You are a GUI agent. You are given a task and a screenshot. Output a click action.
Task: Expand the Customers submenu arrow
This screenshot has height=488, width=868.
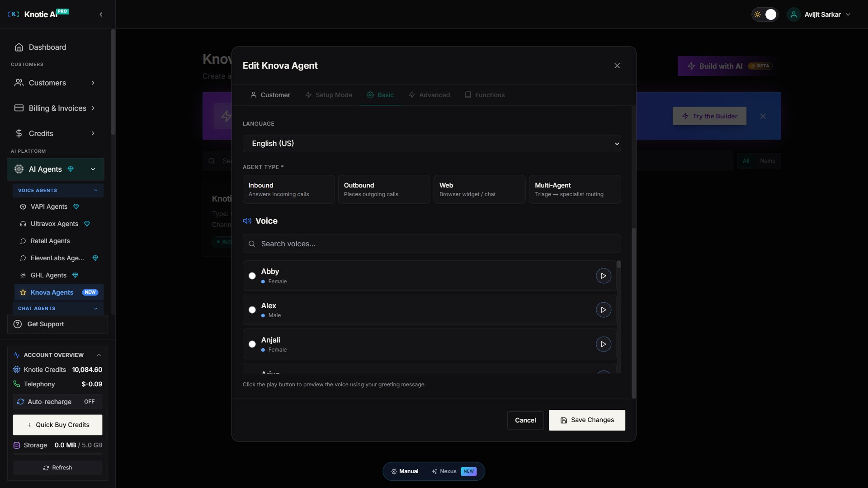(x=93, y=83)
